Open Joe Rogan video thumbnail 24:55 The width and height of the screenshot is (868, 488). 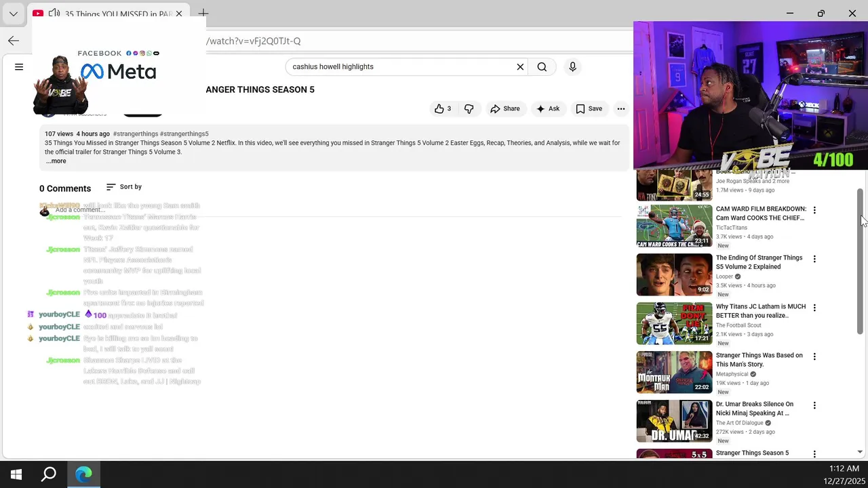[674, 185]
